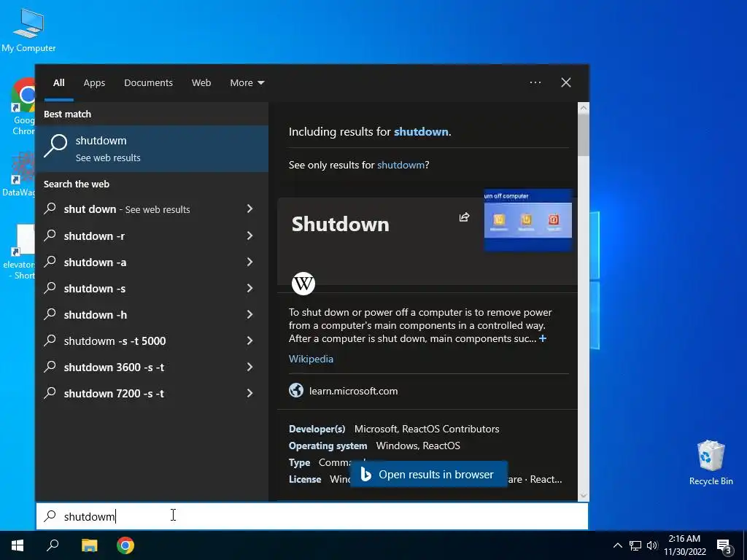The image size is (747, 560).
Task: Click the Windows Start button
Action: point(18,545)
